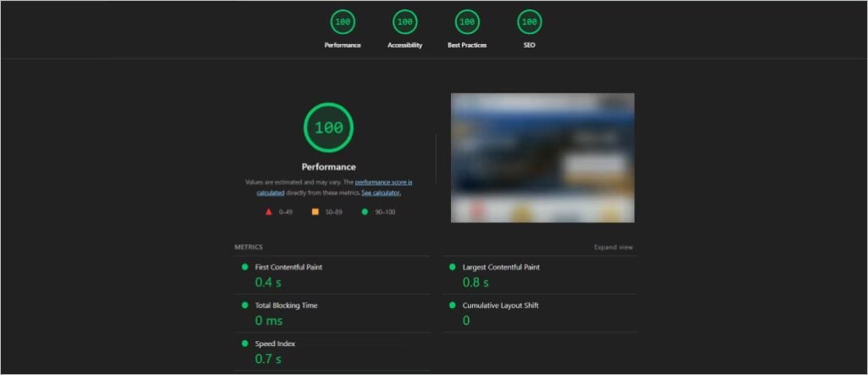Click the green dot beside Speed Index
The image size is (868, 375).
point(245,344)
